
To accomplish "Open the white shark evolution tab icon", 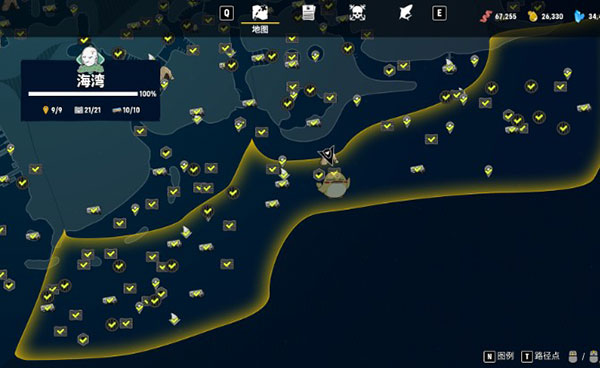I will tap(405, 13).
